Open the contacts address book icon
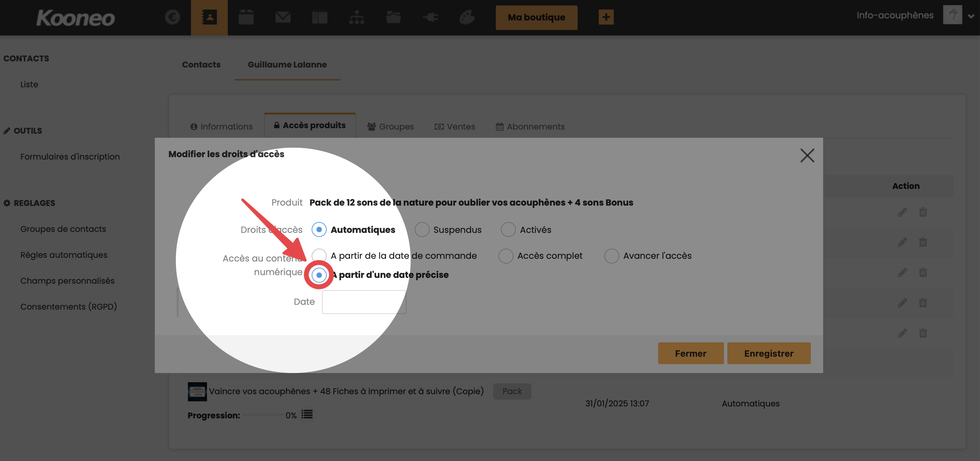Screen dimensions: 980x461 209,17
